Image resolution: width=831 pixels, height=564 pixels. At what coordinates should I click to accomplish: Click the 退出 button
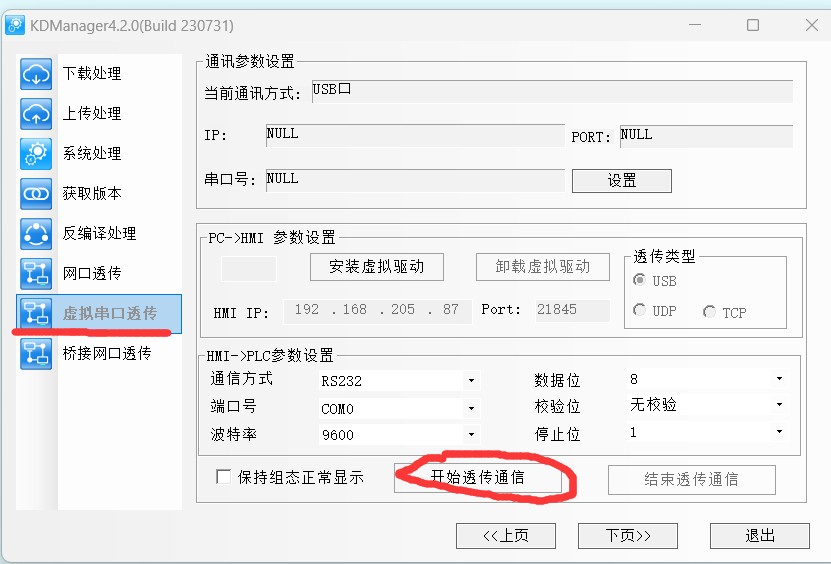759,535
